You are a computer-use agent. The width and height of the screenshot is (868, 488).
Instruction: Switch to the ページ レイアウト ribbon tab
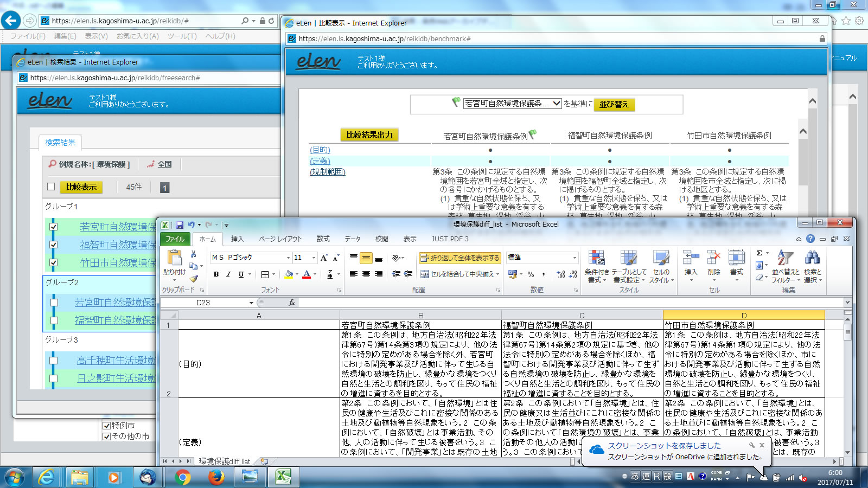[280, 239]
